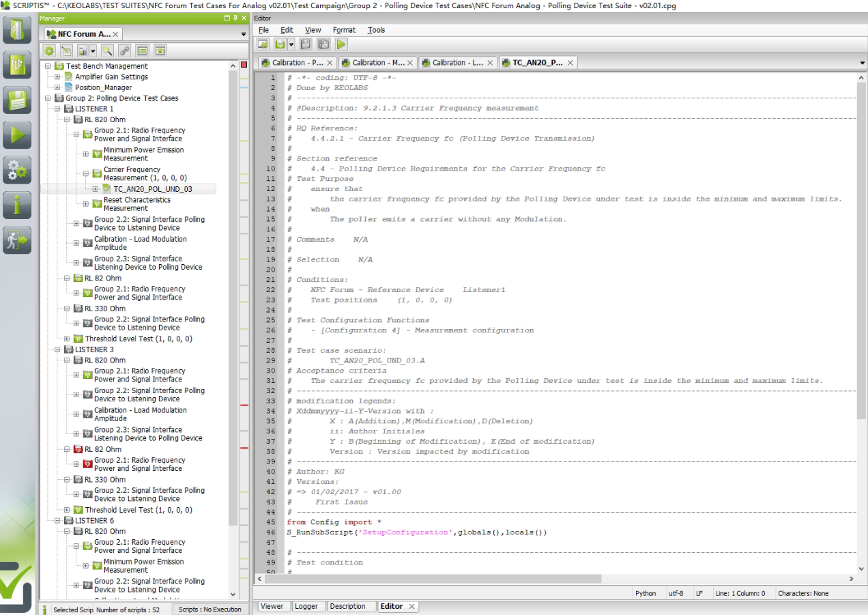Click the LF line ending status entry

point(699,594)
